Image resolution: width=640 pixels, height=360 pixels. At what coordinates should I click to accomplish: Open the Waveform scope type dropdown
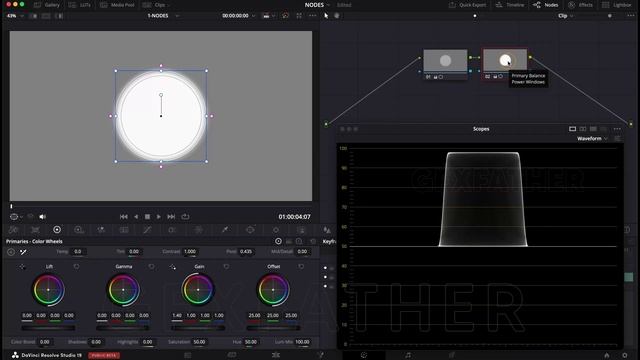[x=592, y=139]
